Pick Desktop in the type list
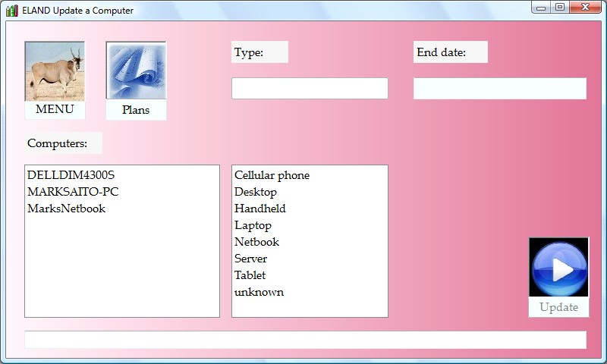Image resolution: width=607 pixels, height=364 pixels. tap(256, 192)
